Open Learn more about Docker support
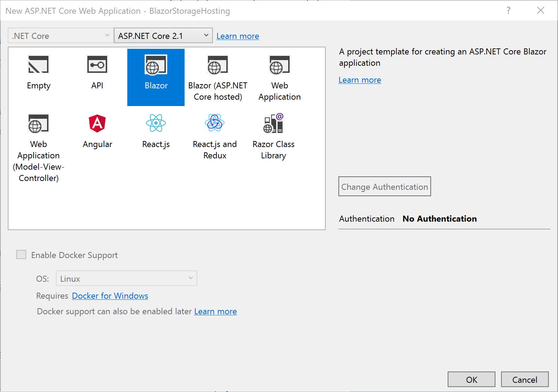The image size is (558, 392). (215, 311)
